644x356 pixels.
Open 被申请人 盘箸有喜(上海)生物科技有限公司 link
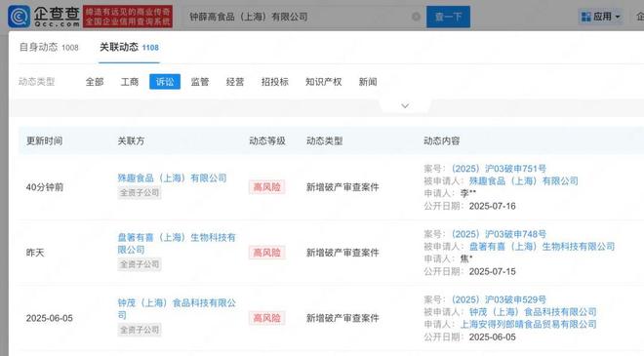(x=543, y=247)
